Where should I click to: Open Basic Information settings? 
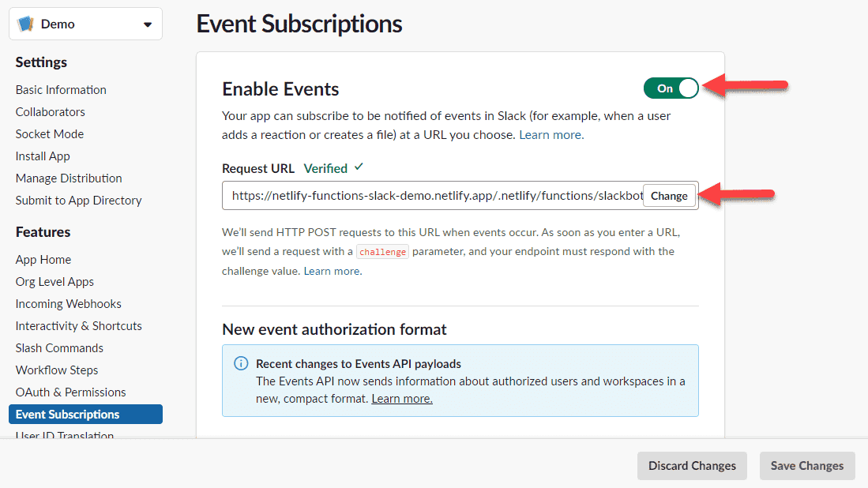point(61,90)
